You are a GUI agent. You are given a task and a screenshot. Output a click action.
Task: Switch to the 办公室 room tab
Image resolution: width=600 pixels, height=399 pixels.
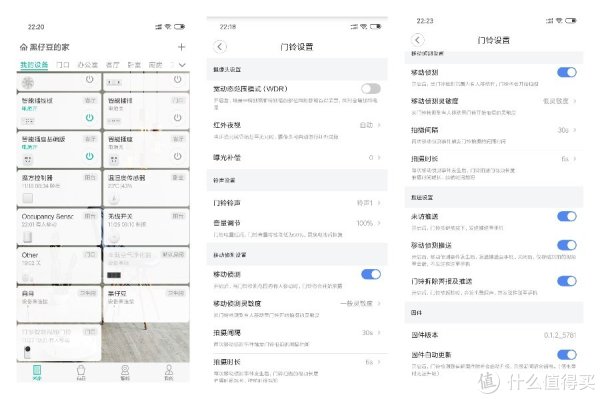point(88,65)
